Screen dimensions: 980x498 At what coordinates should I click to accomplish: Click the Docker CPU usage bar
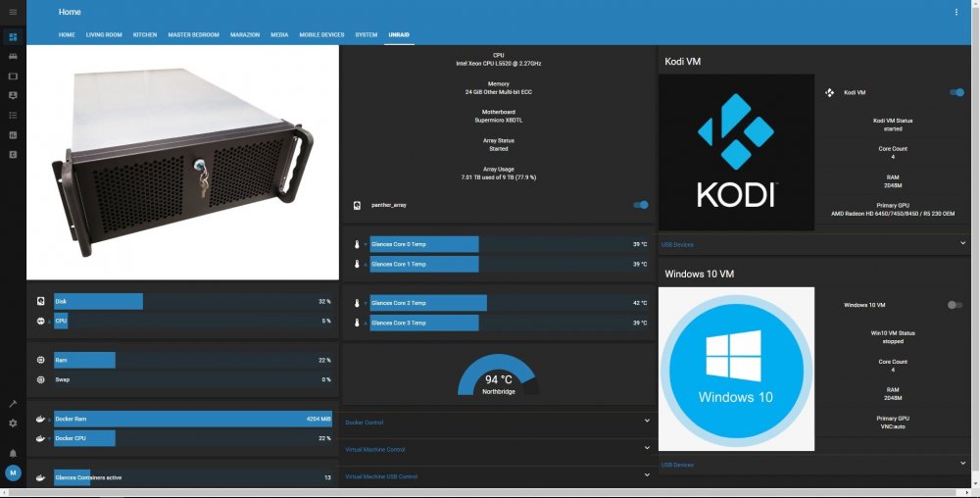click(x=193, y=438)
